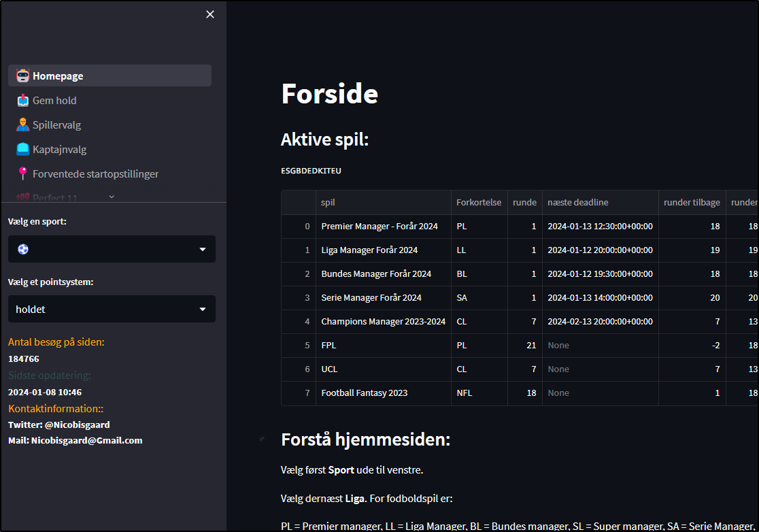Open the Kaptajnvalg page
This screenshot has width=759, height=532.
tap(110, 149)
